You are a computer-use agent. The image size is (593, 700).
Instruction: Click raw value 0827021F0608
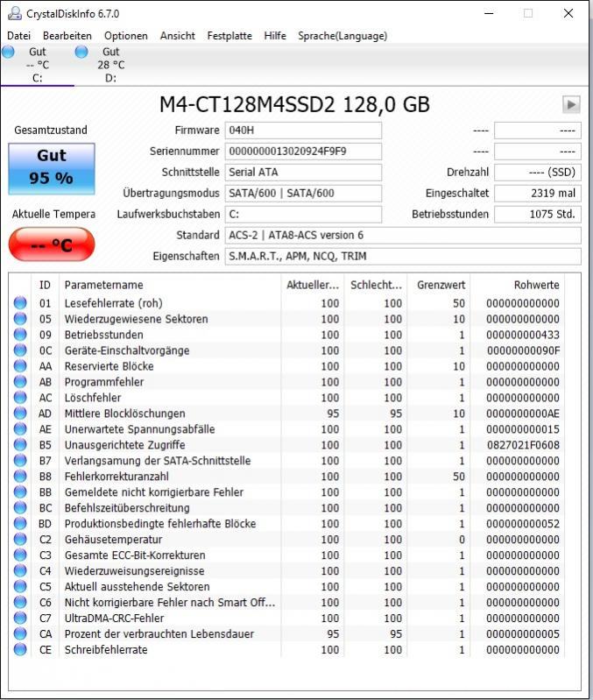click(x=523, y=445)
